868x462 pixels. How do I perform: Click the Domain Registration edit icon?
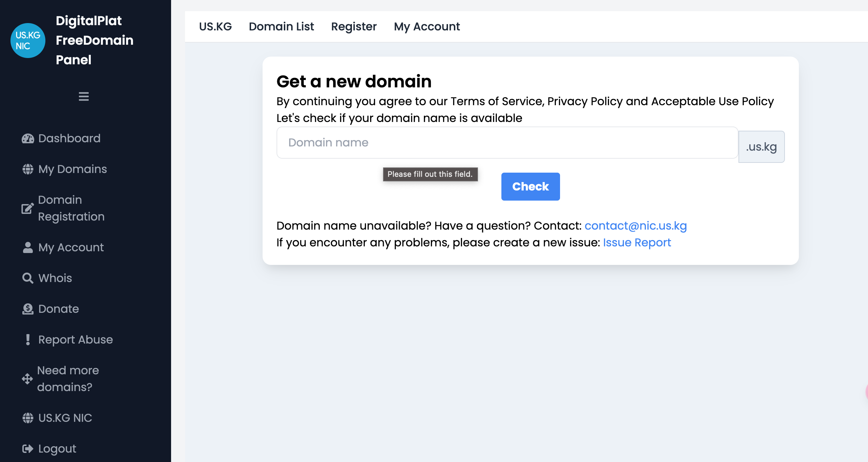pos(27,209)
